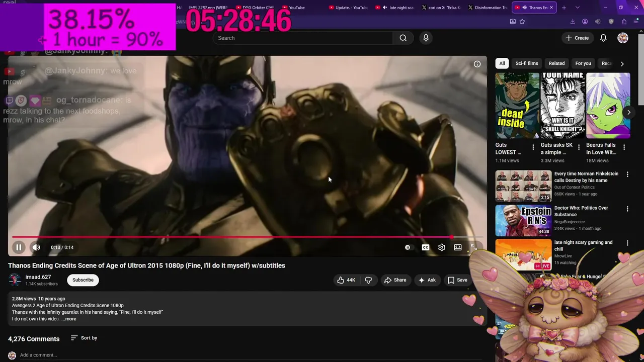This screenshot has width=644, height=362.
Task: Open options for Norman Finkelstein video
Action: pyautogui.click(x=627, y=174)
